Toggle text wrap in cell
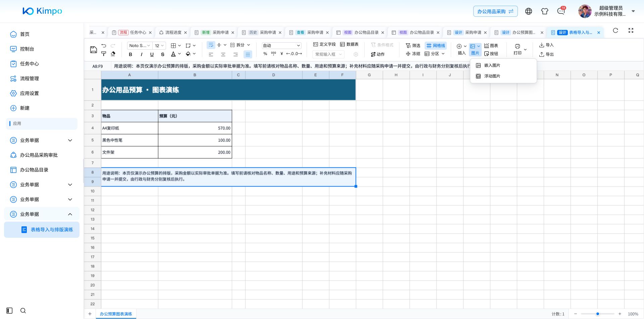Screen dimensions: 644x319 point(211,45)
